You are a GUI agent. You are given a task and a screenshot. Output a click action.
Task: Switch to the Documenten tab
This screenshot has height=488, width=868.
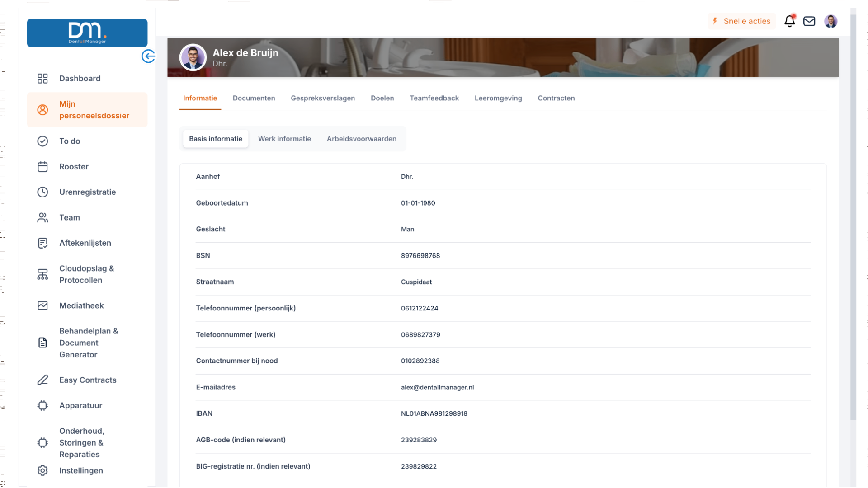254,98
